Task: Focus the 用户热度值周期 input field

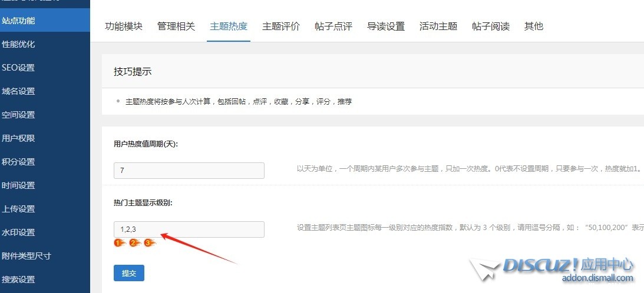Action: click(x=189, y=171)
